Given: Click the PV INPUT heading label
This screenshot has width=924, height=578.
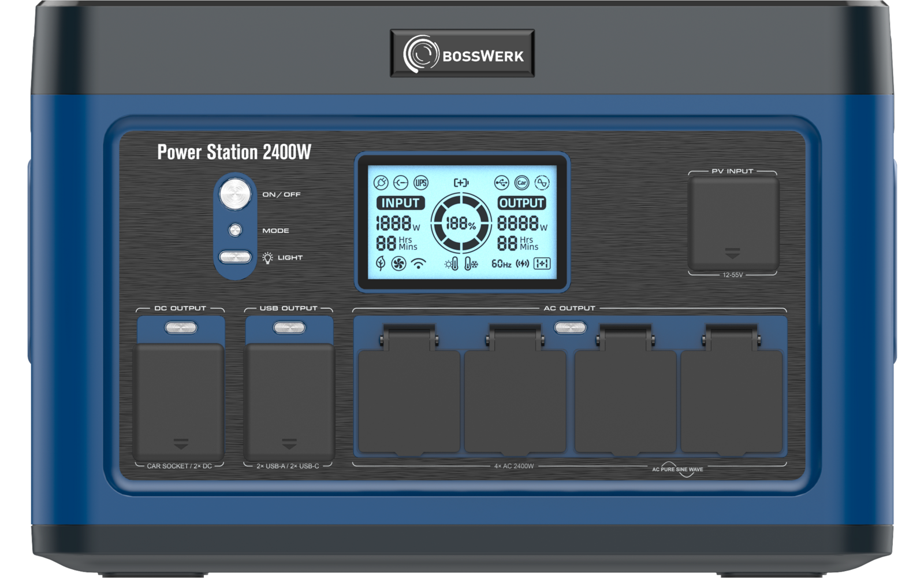Looking at the screenshot, I should pyautogui.click(x=732, y=171).
